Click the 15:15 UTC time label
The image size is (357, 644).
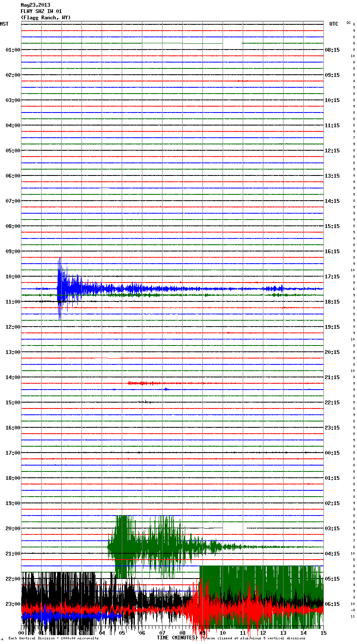coord(332,226)
